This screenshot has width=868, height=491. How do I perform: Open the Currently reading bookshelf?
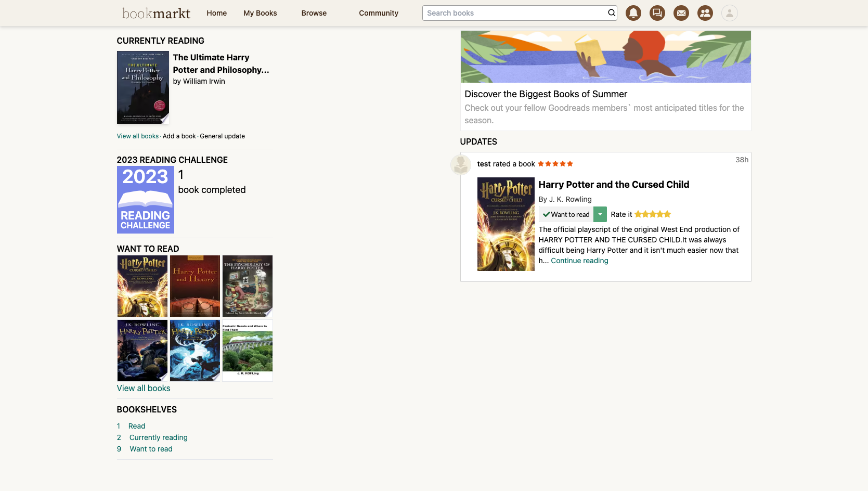point(158,437)
